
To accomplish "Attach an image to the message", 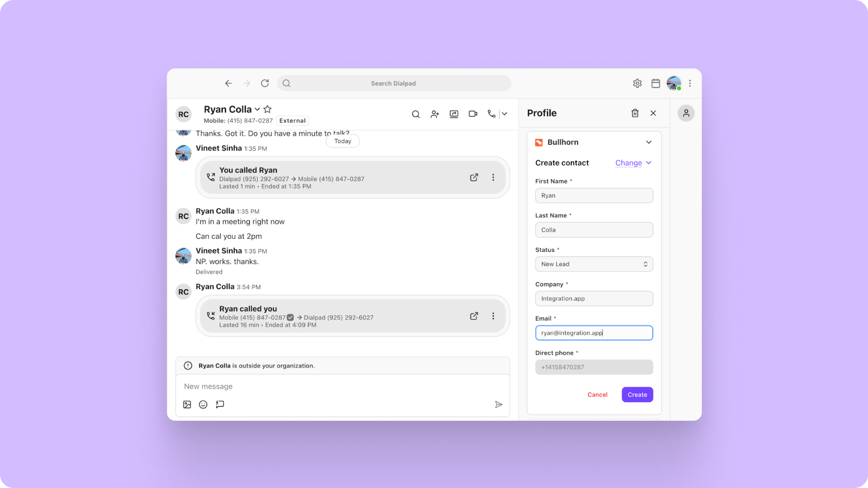I will (187, 404).
